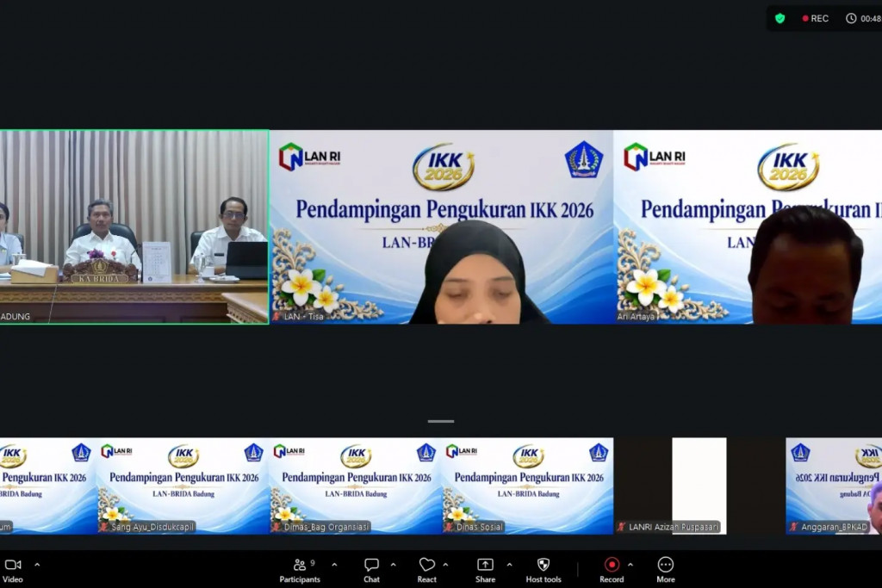Open the Chat panel
The image size is (882, 588).
[x=371, y=571]
